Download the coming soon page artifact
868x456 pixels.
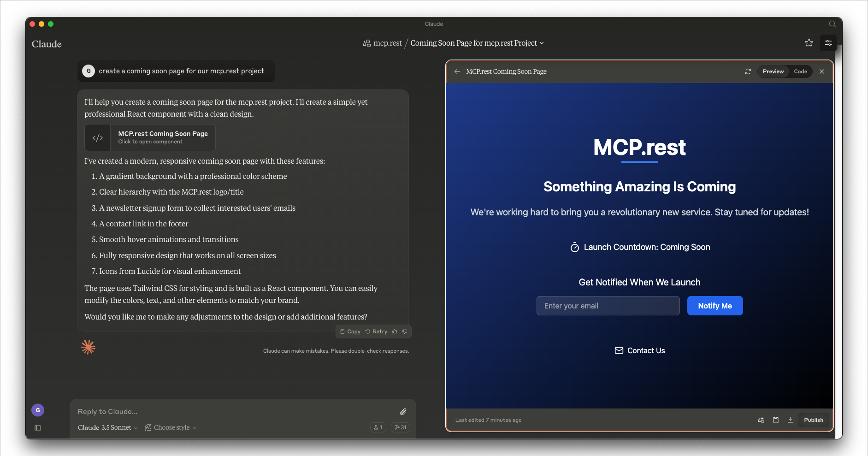[791, 420]
